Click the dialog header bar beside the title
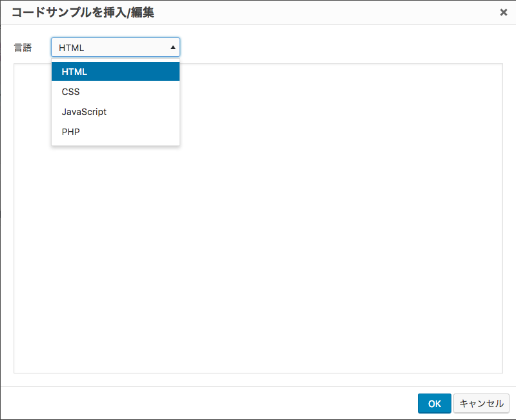The image size is (516, 420). (x=323, y=12)
